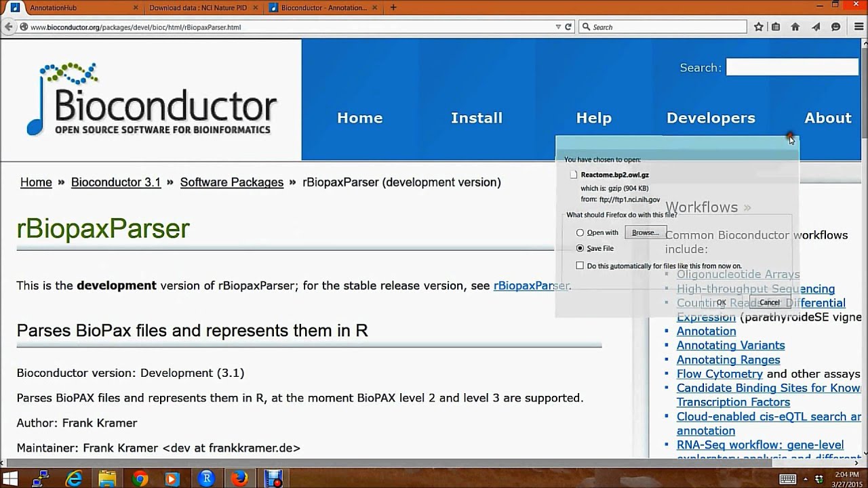Select the Save File radio button

580,248
